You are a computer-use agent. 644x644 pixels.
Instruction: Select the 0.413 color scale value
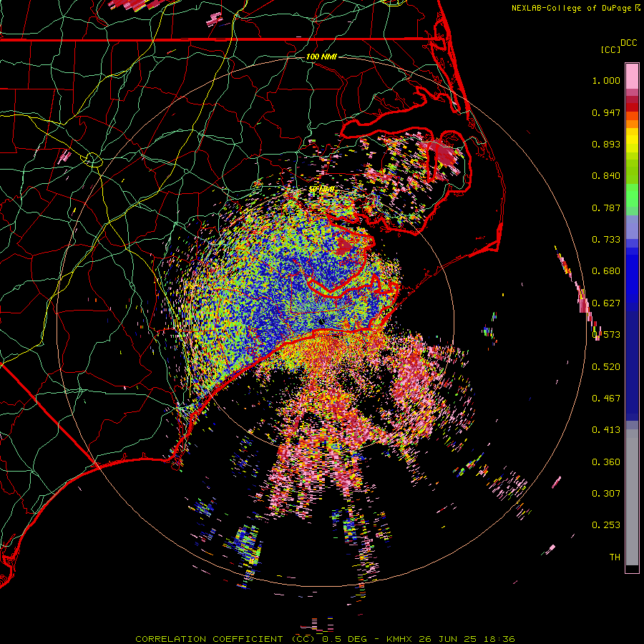[606, 430]
